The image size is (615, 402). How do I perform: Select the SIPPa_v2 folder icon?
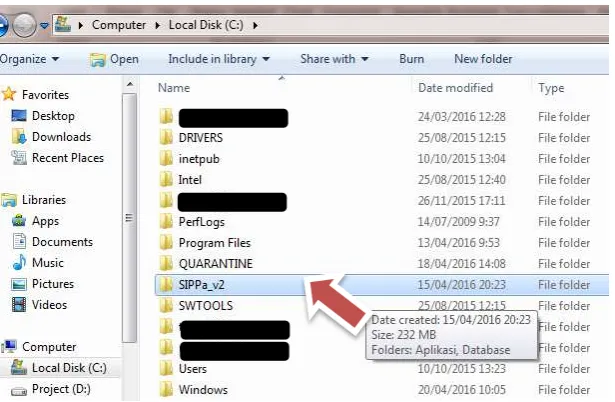(166, 285)
